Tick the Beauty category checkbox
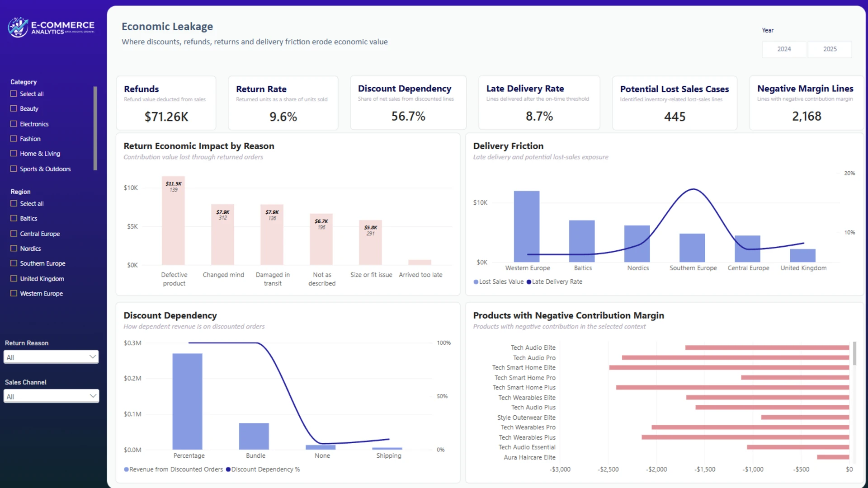868x488 pixels. [14, 108]
